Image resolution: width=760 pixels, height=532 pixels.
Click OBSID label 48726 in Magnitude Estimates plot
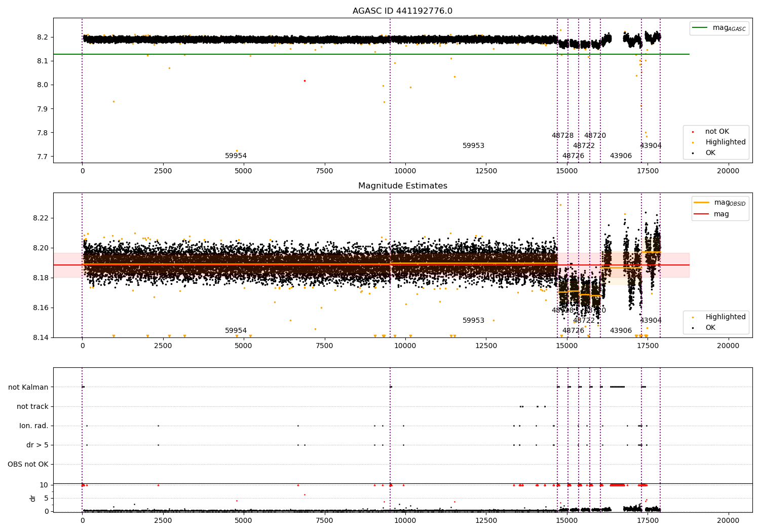point(574,331)
